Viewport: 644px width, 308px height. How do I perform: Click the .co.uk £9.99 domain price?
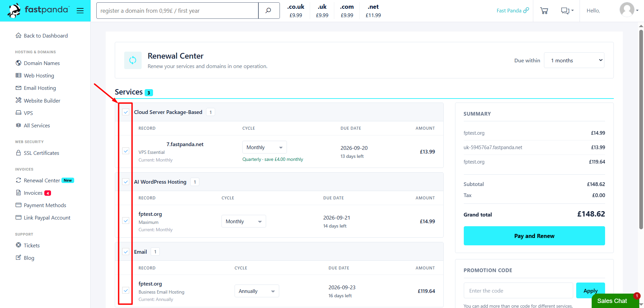296,11
